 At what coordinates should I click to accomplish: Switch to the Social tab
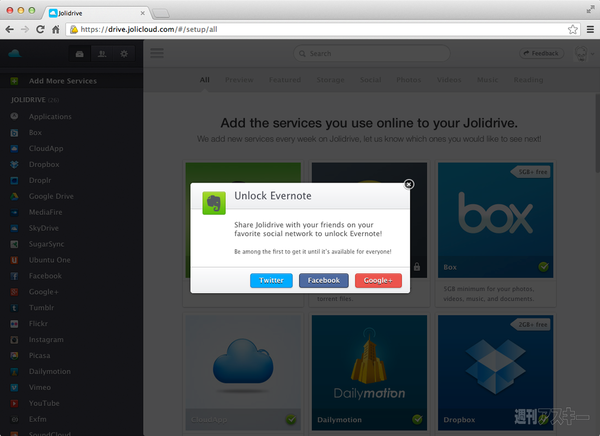pos(370,80)
